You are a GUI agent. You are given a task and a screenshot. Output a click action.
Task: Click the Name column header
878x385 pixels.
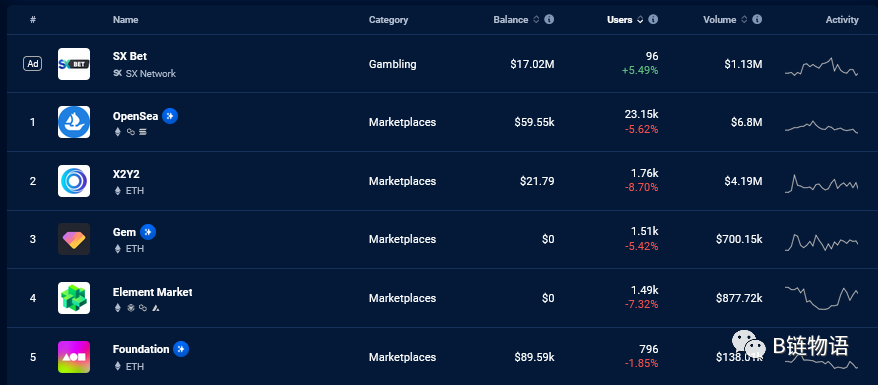point(125,20)
